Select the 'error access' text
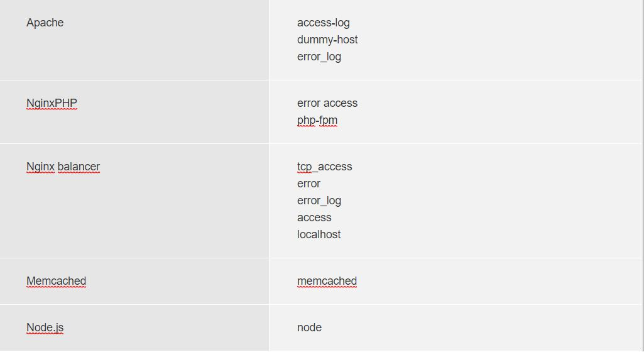This screenshot has height=352, width=644. point(327,103)
